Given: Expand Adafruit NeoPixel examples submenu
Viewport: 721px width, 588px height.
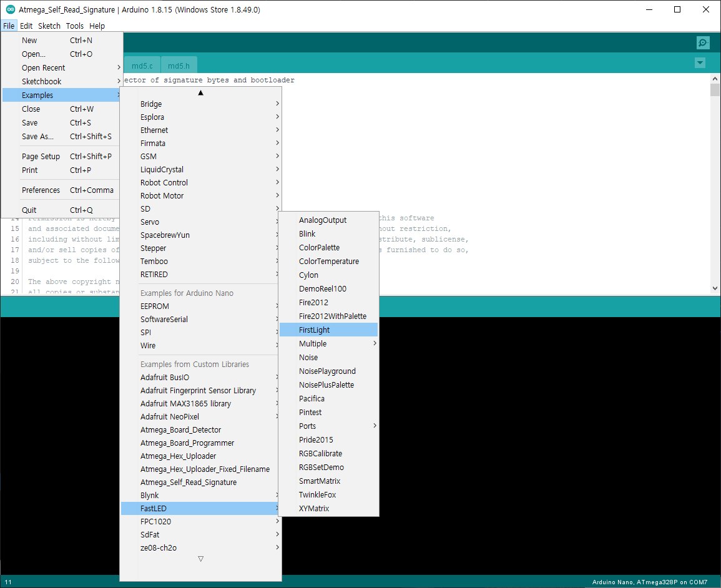Looking at the screenshot, I should (x=200, y=416).
